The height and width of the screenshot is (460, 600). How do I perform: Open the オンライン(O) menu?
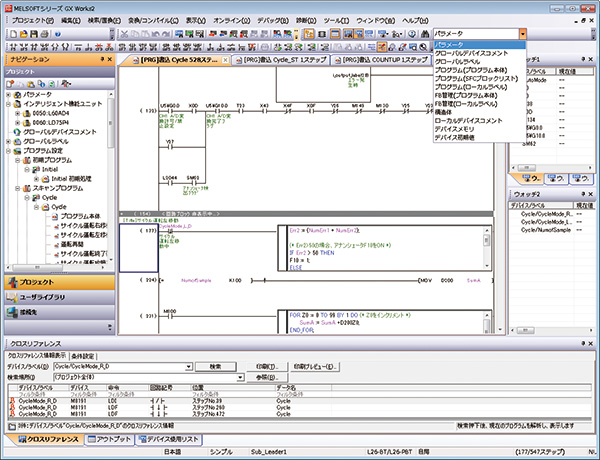[232, 21]
